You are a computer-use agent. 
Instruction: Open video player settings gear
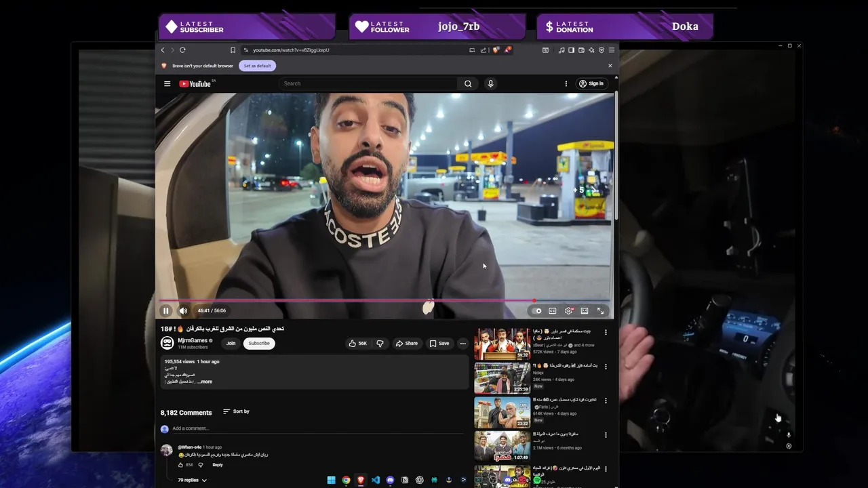click(569, 311)
